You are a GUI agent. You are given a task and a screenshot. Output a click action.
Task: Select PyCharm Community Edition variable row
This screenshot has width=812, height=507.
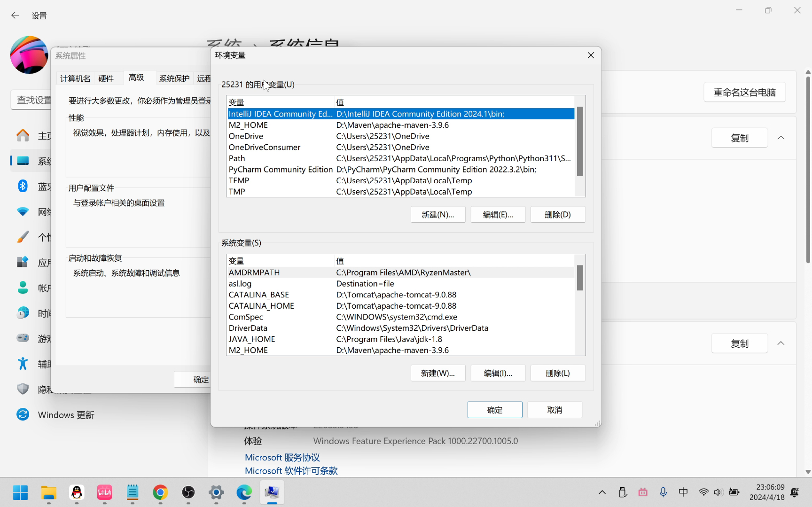pos(400,170)
